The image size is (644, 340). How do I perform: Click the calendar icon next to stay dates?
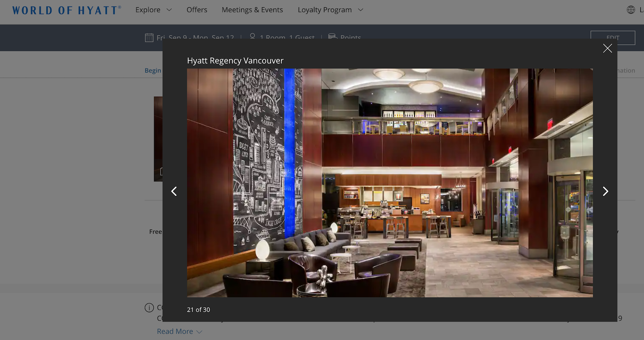149,37
